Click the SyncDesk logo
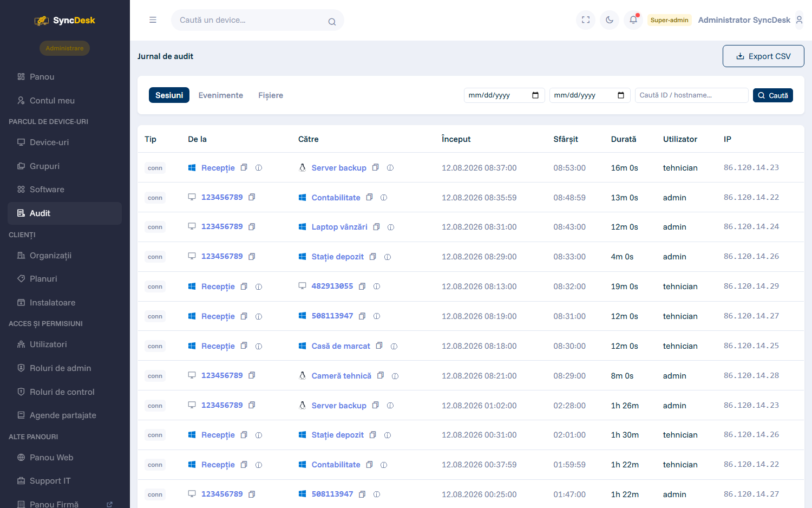This screenshot has height=508, width=812. [65, 21]
